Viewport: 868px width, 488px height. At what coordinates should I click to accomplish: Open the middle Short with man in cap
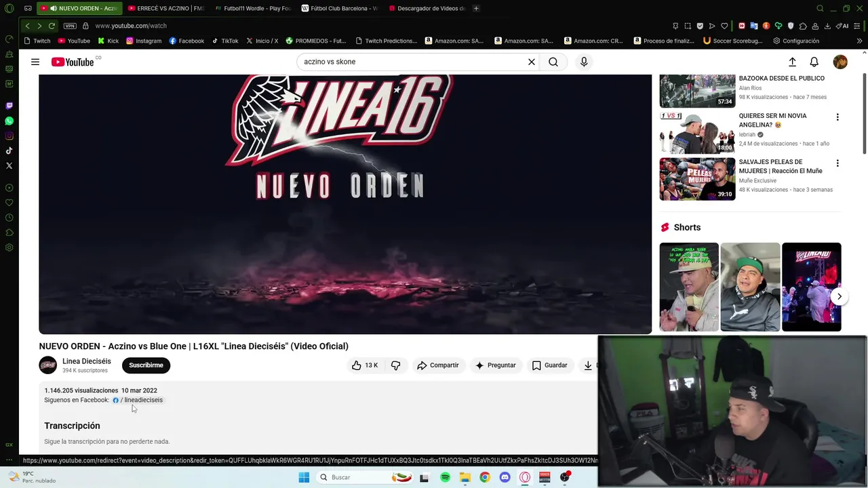pos(750,287)
